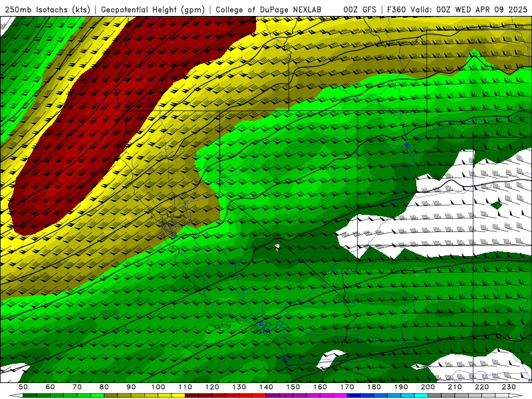Click the 60 label on the color scale

pyautogui.click(x=51, y=387)
